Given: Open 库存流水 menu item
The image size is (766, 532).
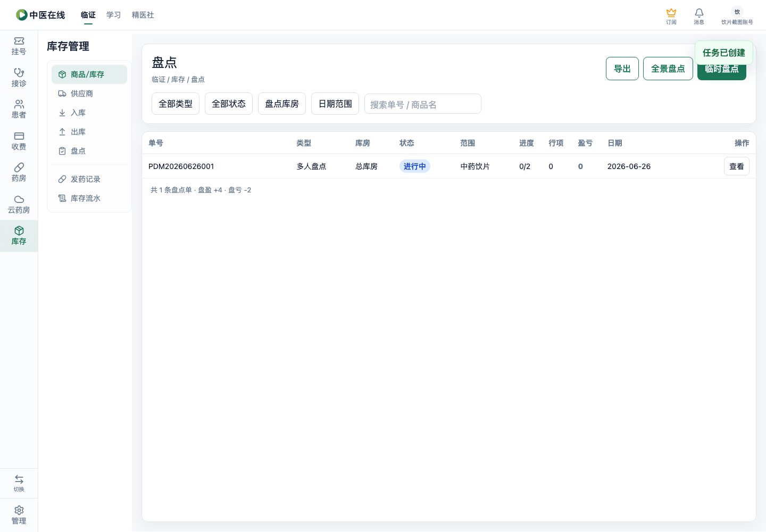Looking at the screenshot, I should tap(89, 198).
